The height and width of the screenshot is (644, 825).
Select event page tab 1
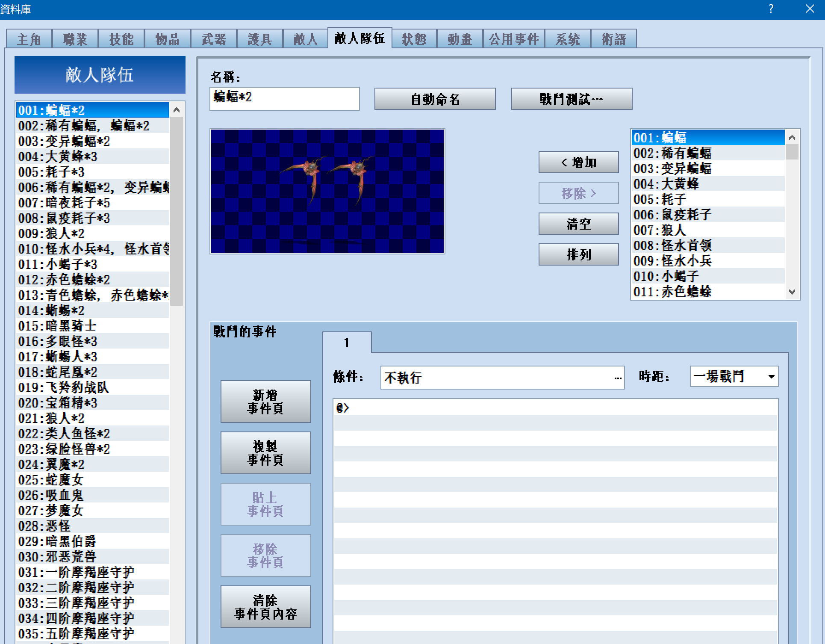pos(347,343)
